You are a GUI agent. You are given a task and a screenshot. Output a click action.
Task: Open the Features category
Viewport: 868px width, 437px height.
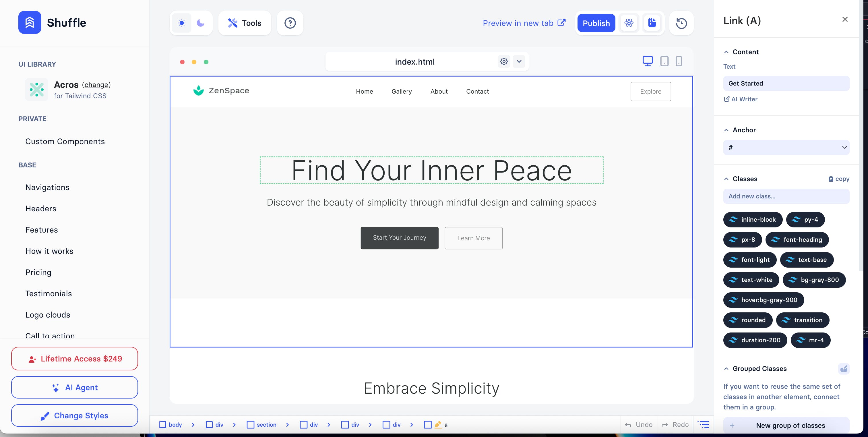41,229
